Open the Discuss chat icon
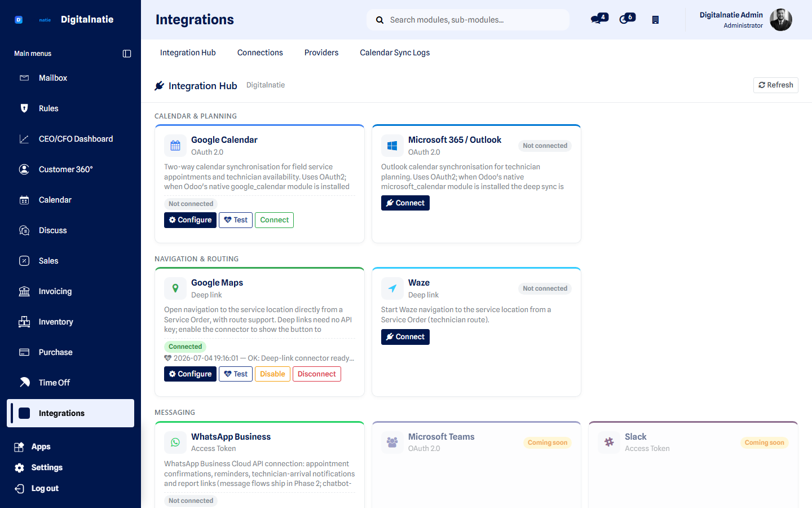 tap(24, 230)
